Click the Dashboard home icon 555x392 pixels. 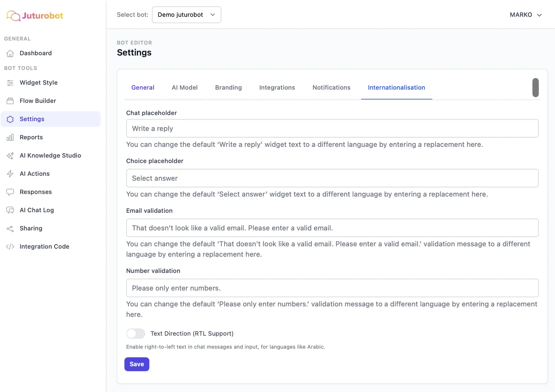point(10,53)
